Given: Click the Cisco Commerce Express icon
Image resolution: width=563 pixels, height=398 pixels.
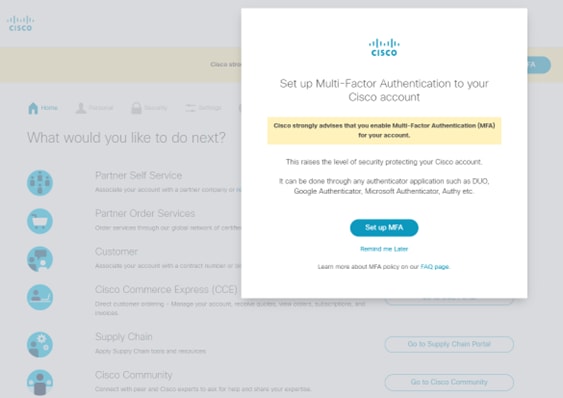Looking at the screenshot, I should point(40,297).
